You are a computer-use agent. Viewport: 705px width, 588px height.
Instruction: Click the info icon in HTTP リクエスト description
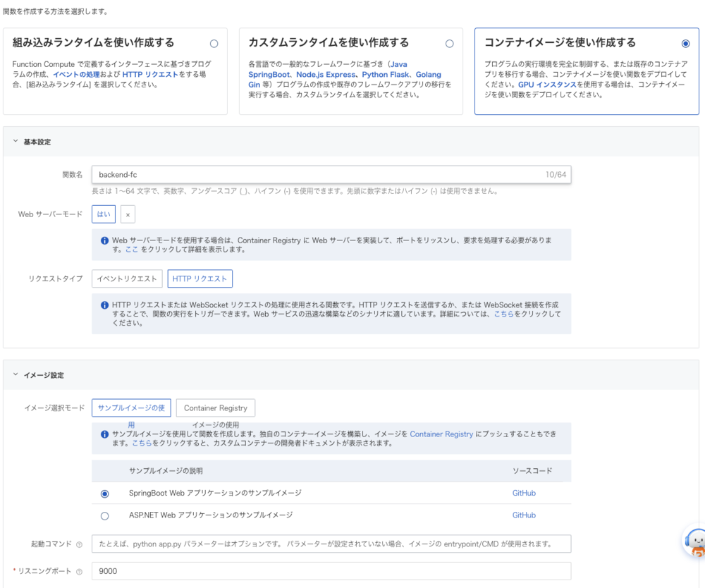pyautogui.click(x=105, y=305)
